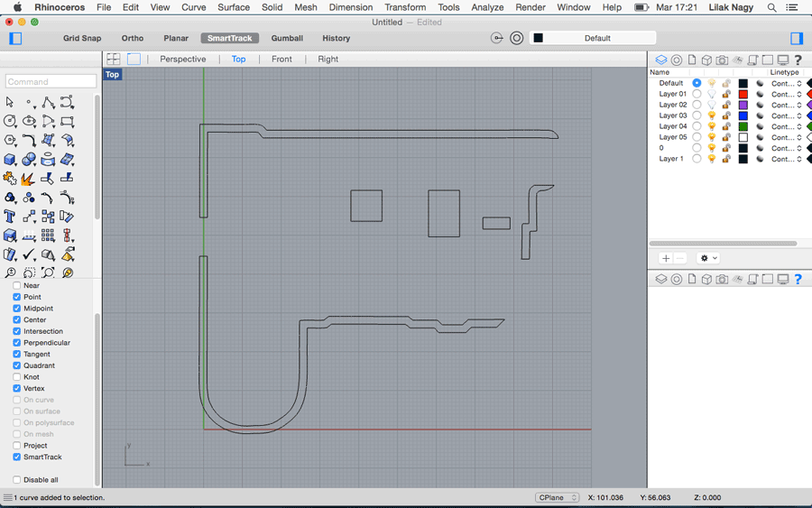Enable the Gumball button
812x508 pixels.
287,38
